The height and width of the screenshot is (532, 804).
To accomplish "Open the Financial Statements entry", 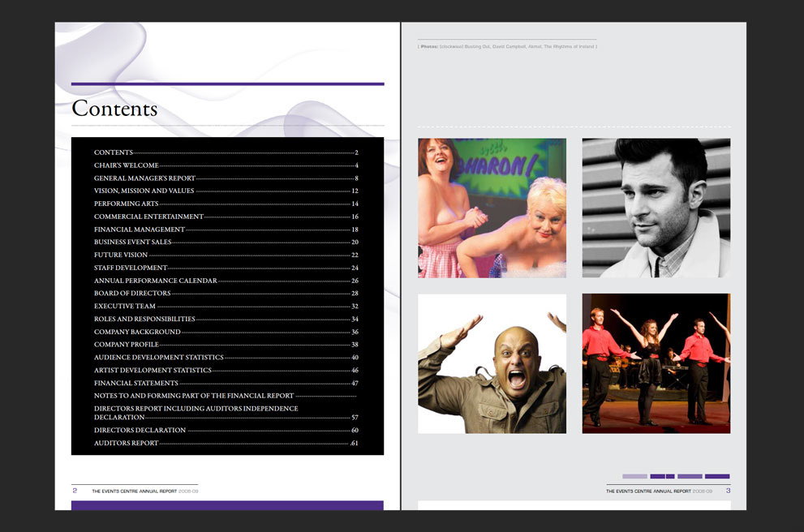I will 135,383.
